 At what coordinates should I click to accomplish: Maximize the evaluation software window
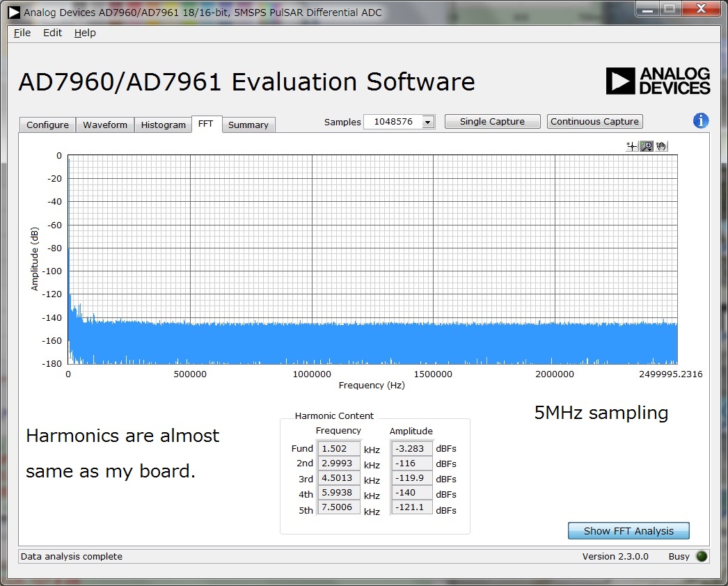pos(669,9)
